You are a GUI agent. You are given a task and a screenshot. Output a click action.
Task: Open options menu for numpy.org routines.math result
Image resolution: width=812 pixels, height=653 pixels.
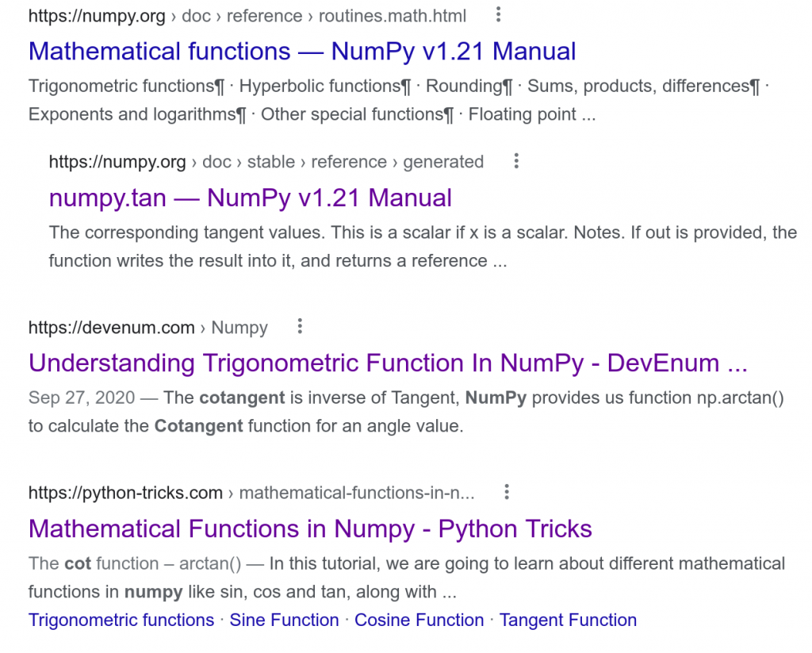point(498,14)
